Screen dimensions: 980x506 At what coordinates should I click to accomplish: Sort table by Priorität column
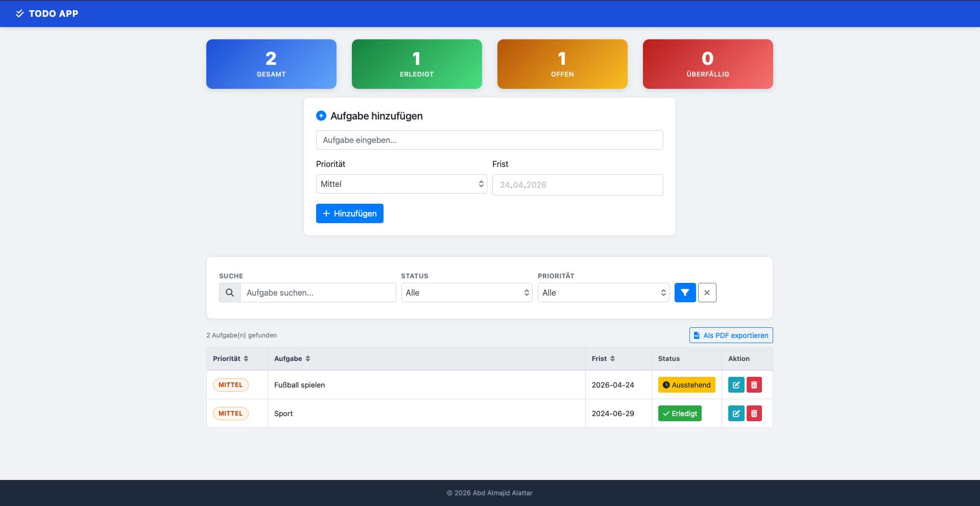coord(231,359)
